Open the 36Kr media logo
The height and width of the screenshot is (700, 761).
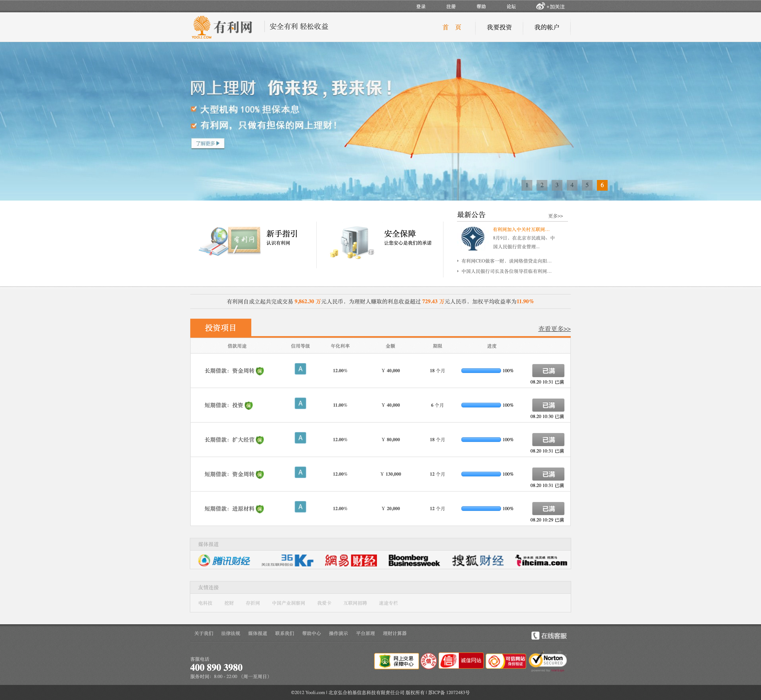(288, 561)
